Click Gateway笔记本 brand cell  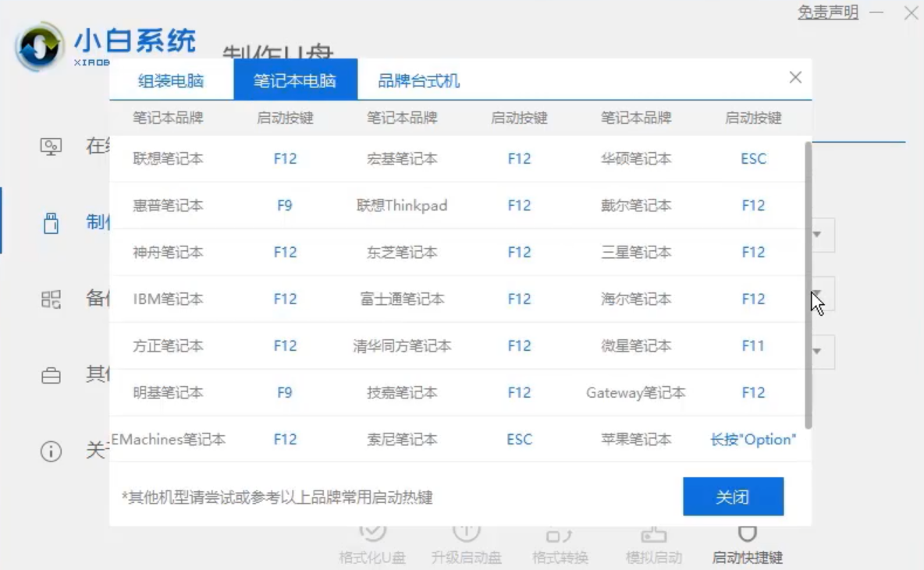tap(636, 393)
